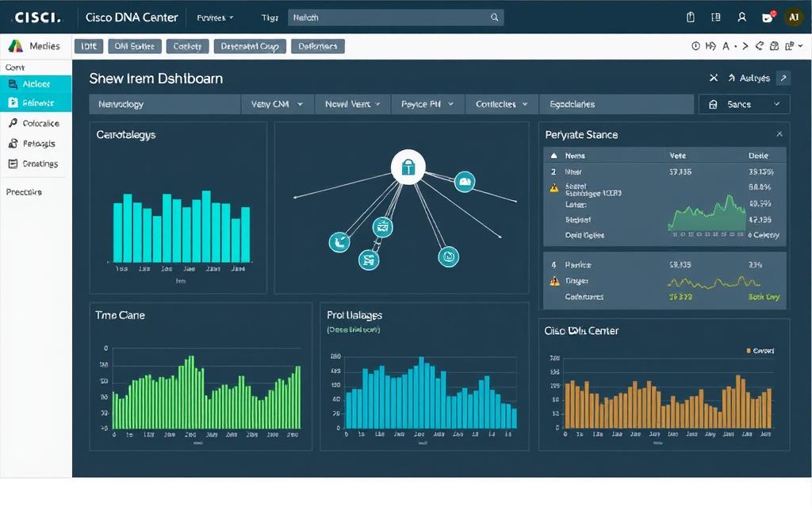Viewport: 812px width, 508px height.
Task: Click the Prectolre sidebar link
Action: 24,192
